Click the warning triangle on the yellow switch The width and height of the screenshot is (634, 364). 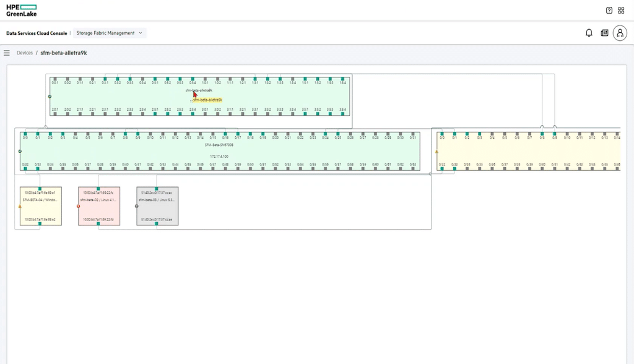(436, 152)
